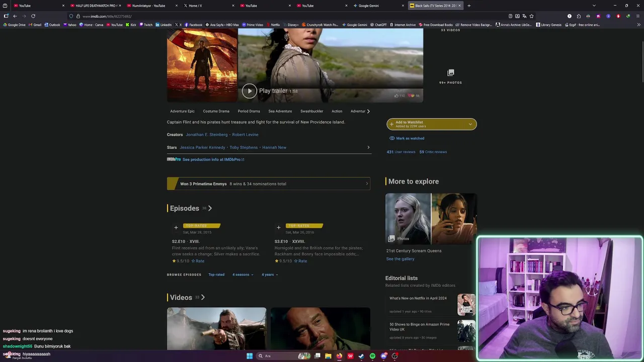This screenshot has height=362, width=644.
Task: Open the Netflix bookmark
Action: pyautogui.click(x=273, y=25)
